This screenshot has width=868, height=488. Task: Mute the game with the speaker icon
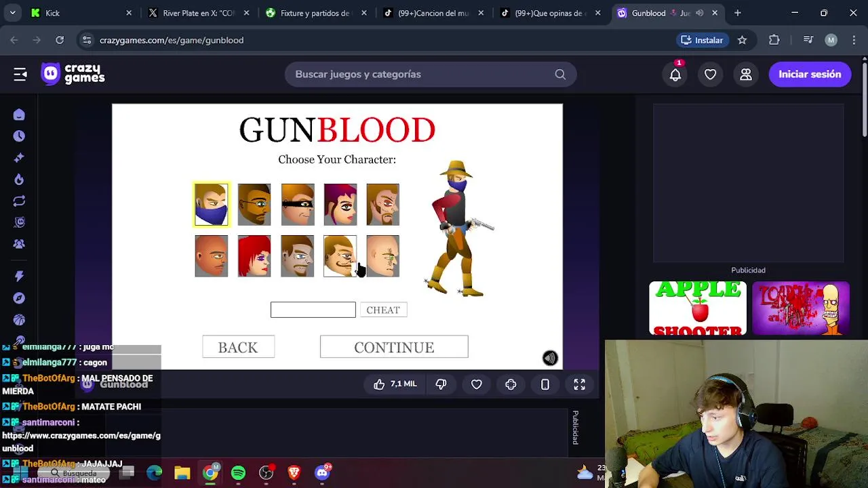coord(550,358)
